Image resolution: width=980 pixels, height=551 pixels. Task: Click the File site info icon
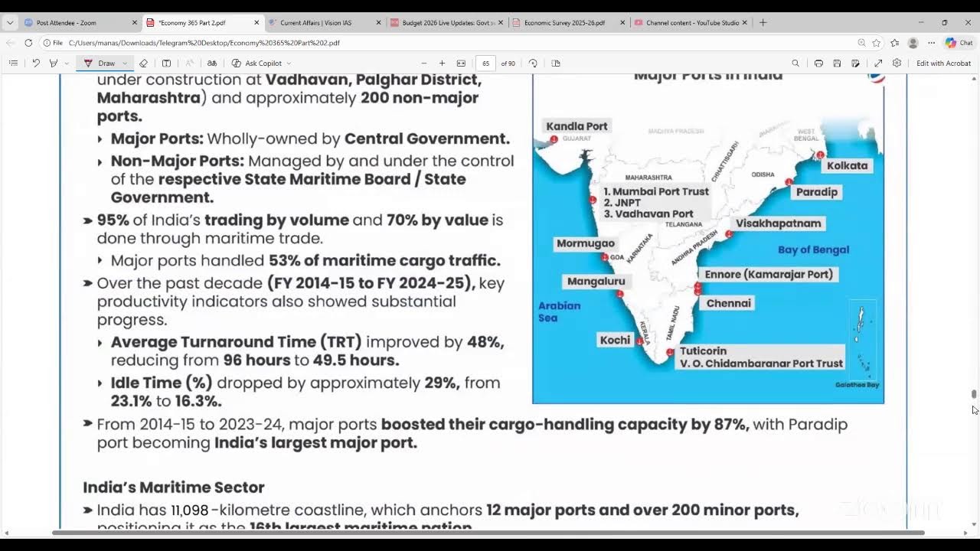pos(53,43)
